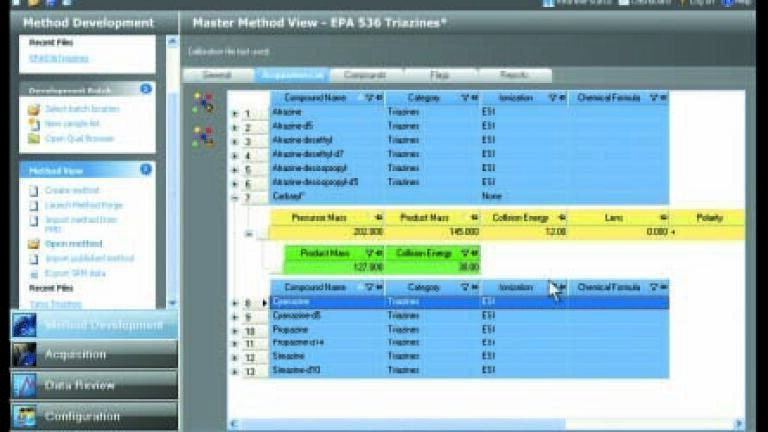Click the page icon beside Create method
The image size is (768, 432).
tap(33, 191)
